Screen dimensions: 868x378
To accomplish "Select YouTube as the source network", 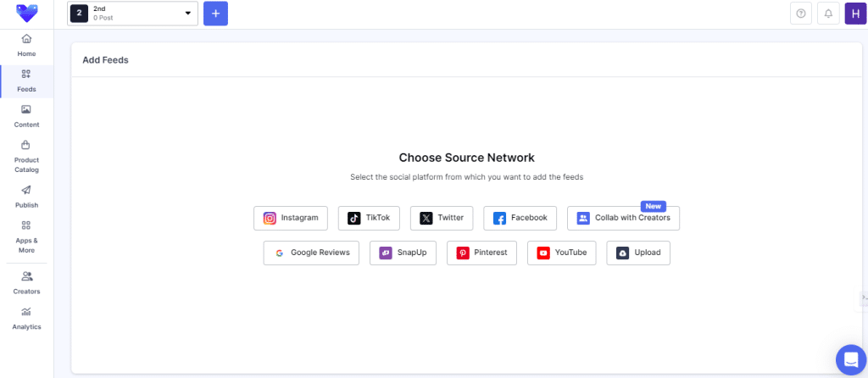I will point(561,253).
